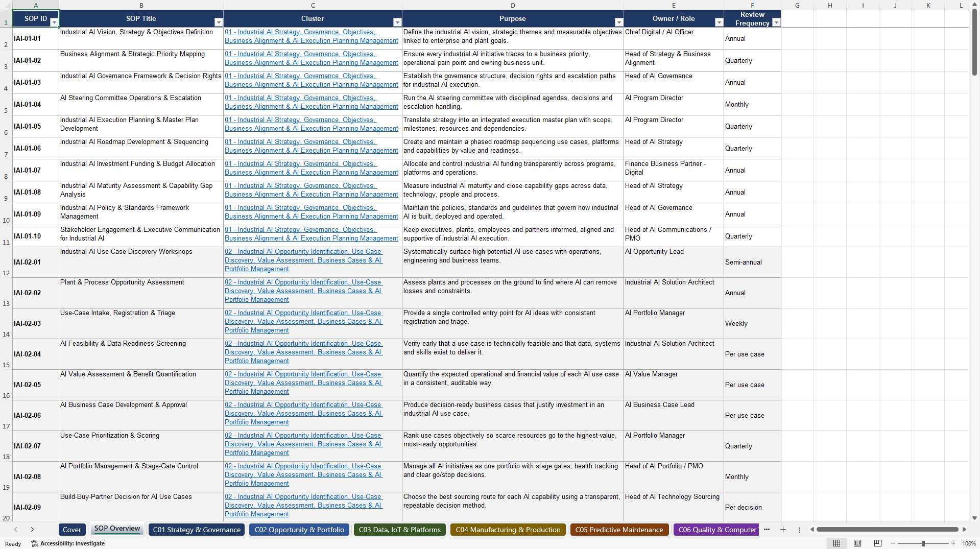The image size is (980, 549).
Task: Zoom out with the minus button
Action: [894, 543]
